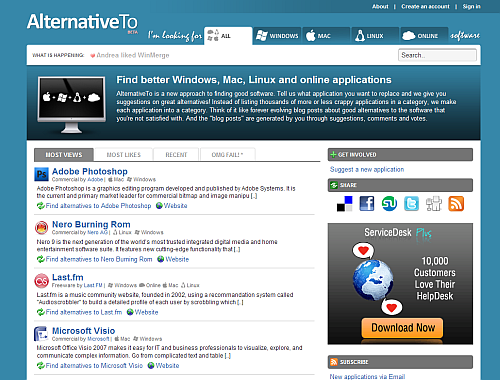This screenshot has height=380, width=500.
Task: Click the Nero AG developer link
Action: click(x=98, y=232)
